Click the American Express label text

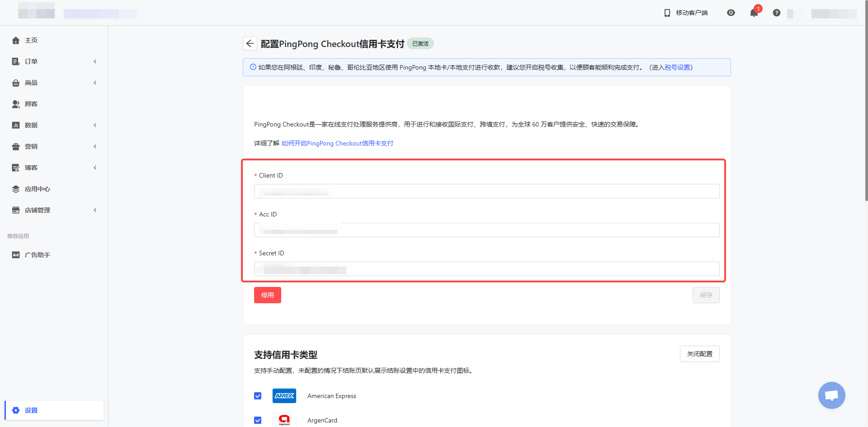(x=332, y=396)
